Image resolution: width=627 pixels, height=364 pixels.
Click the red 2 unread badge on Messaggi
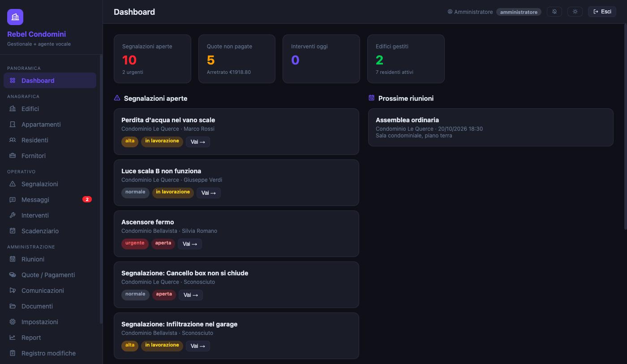coord(87,199)
